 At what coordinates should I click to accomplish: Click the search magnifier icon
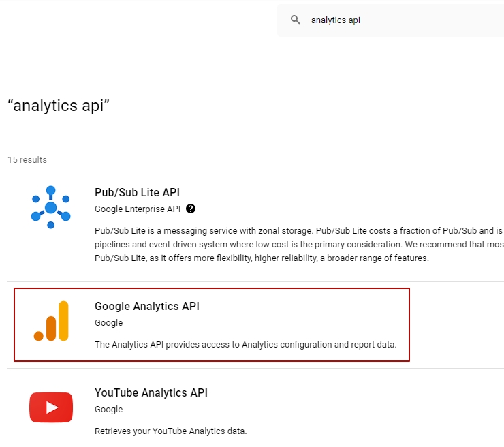pyautogui.click(x=295, y=20)
